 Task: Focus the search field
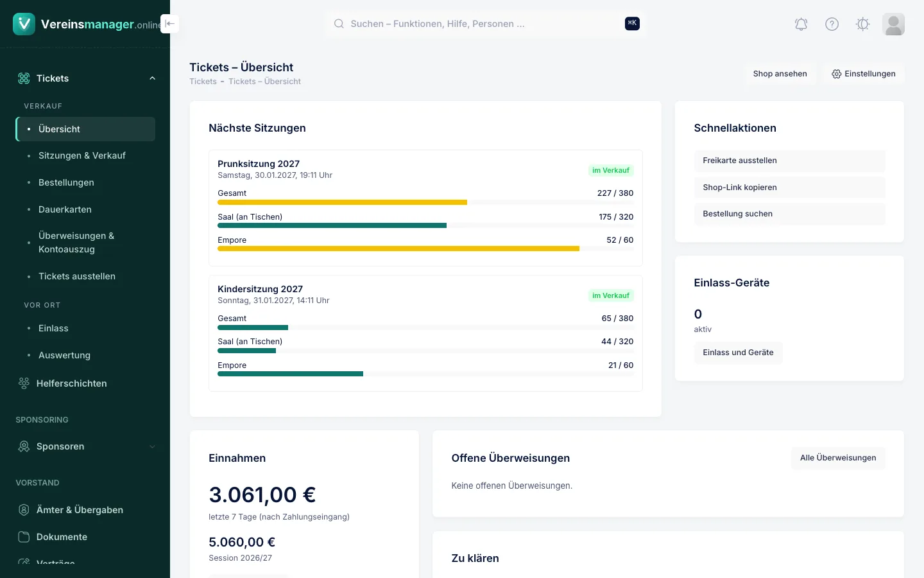point(486,24)
